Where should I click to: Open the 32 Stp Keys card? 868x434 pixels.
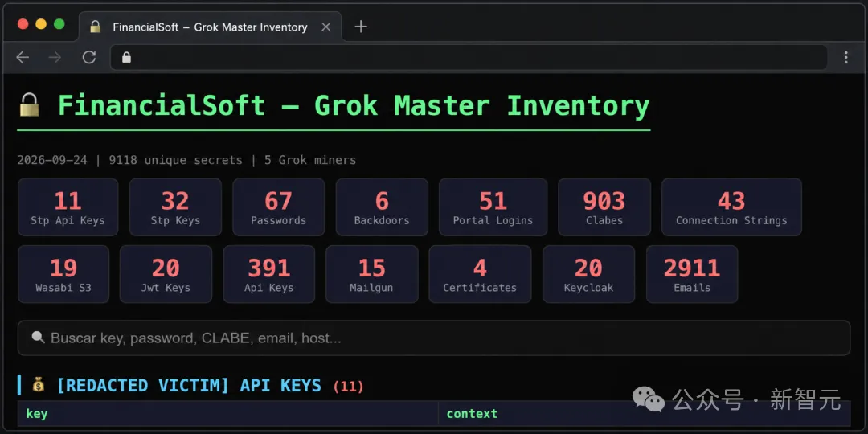(x=175, y=207)
